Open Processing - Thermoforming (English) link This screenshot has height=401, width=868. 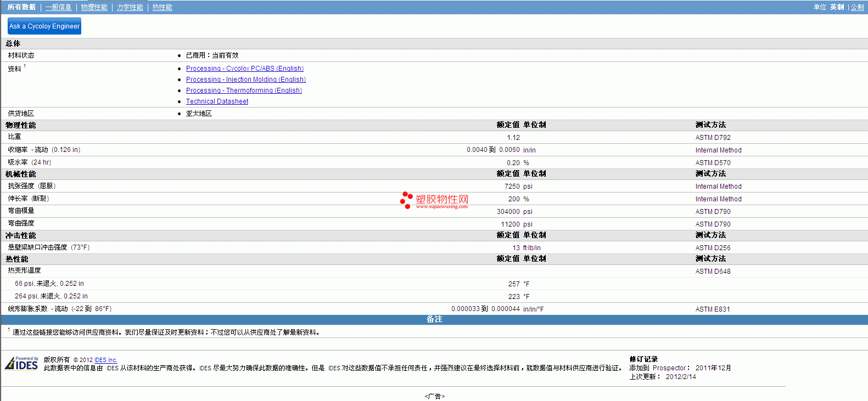244,91
